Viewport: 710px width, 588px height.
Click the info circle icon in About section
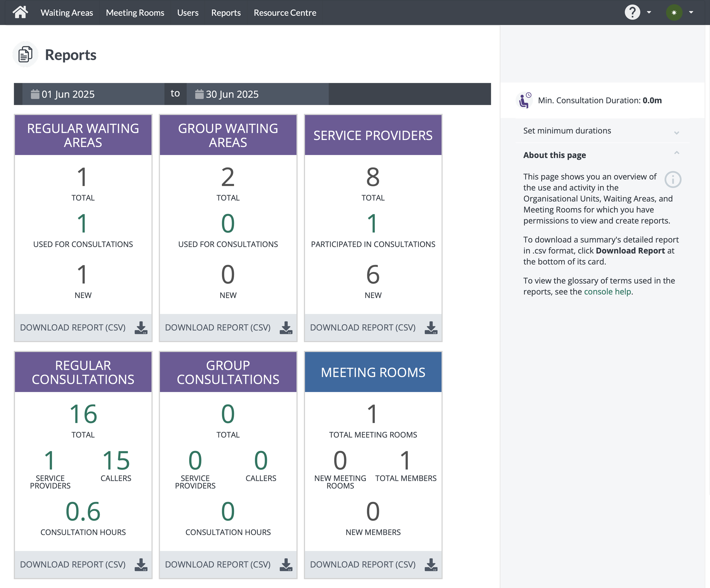click(673, 180)
